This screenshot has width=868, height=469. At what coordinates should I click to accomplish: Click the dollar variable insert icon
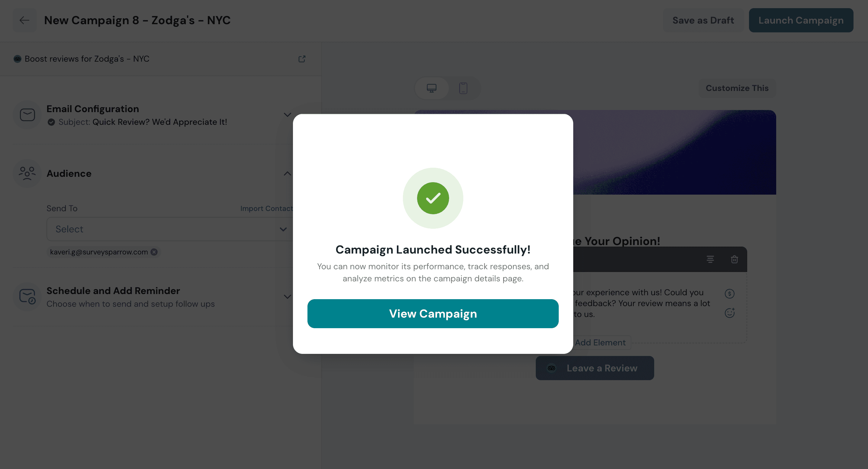click(729, 294)
